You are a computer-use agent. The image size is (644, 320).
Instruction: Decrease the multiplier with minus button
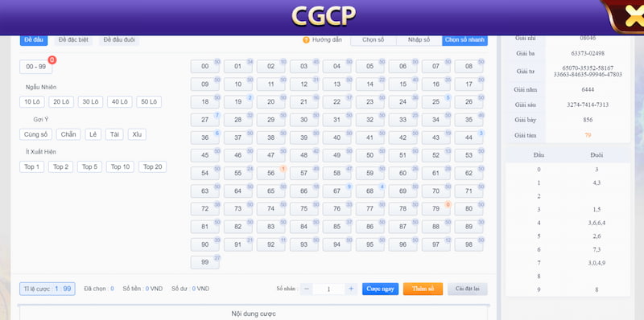[x=306, y=289]
